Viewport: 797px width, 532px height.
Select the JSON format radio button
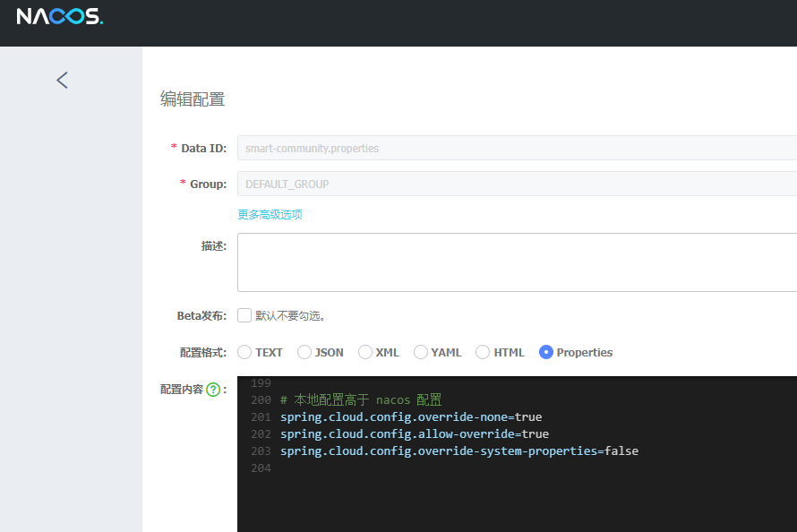pos(304,352)
